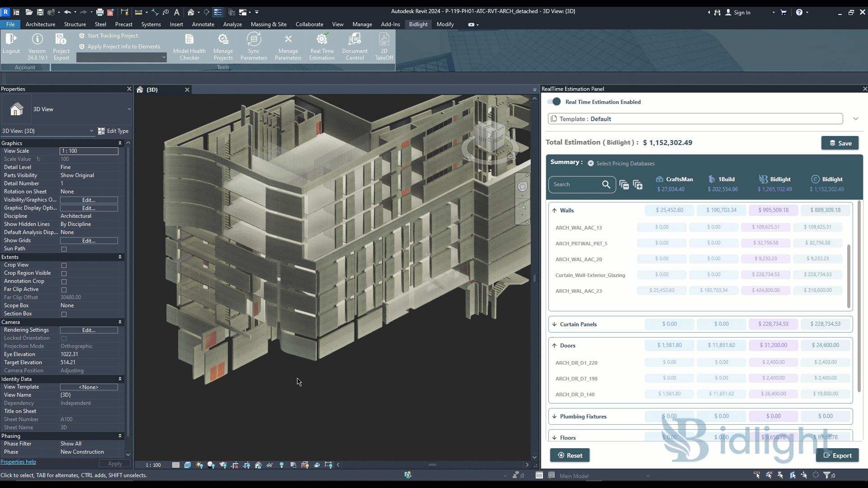Expand the Curtain Panels summary section
The image size is (868, 488).
coord(554,324)
